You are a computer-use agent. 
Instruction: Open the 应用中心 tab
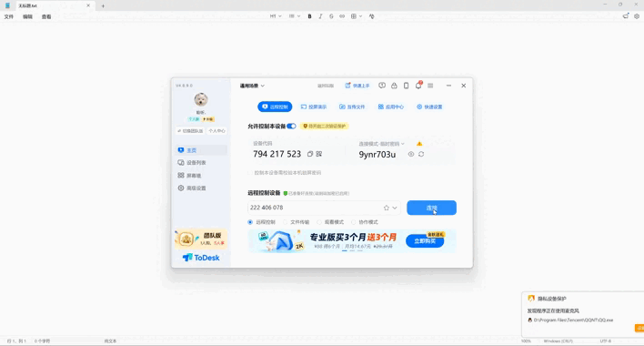390,107
